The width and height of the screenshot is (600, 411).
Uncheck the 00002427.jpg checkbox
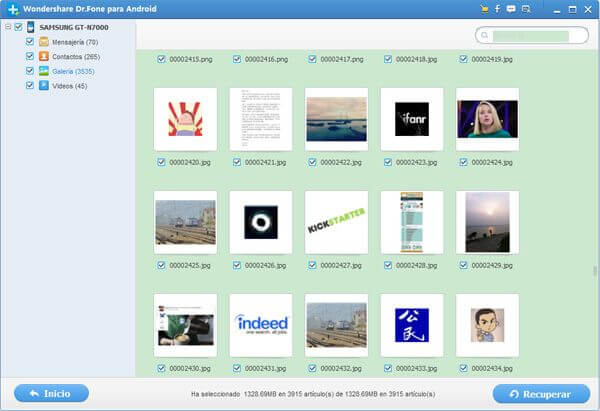[312, 265]
